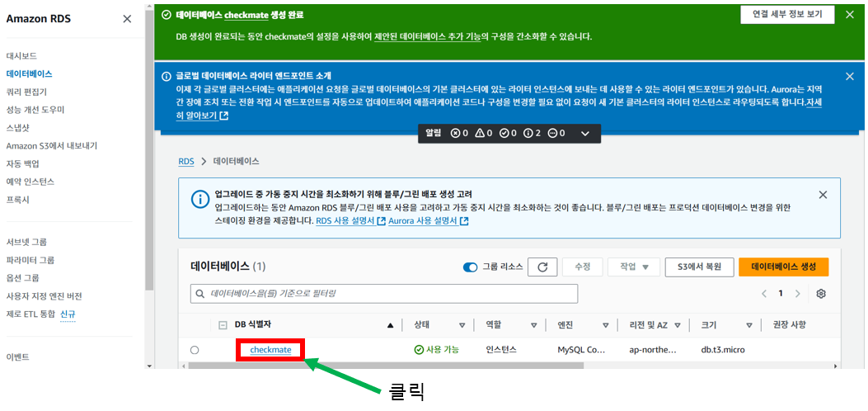This screenshot has height=411, width=868.
Task: Close the Amazon RDS sidebar panel
Action: coord(127,19)
